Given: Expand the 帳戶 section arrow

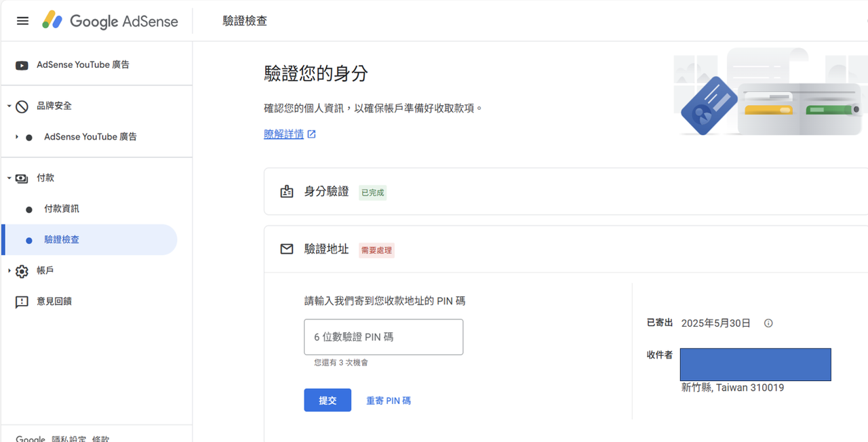Looking at the screenshot, I should 9,271.
